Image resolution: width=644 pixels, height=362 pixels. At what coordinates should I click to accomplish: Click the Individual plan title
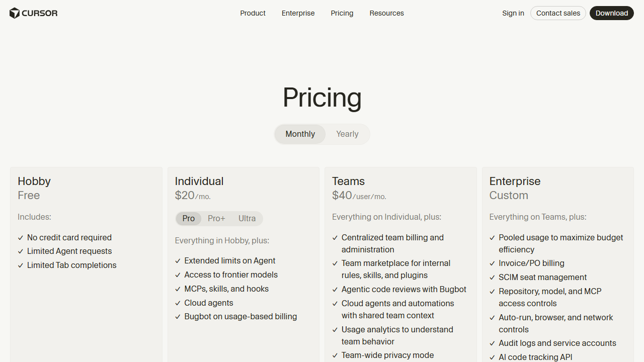click(x=199, y=181)
